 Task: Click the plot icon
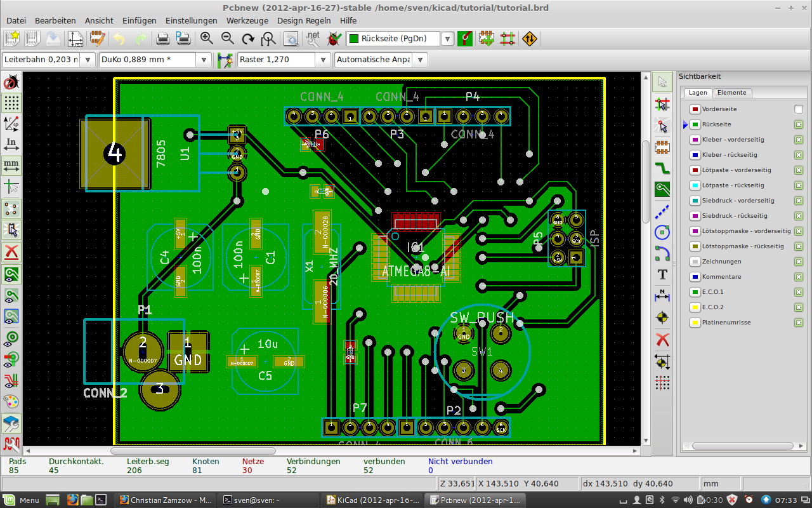[183, 39]
